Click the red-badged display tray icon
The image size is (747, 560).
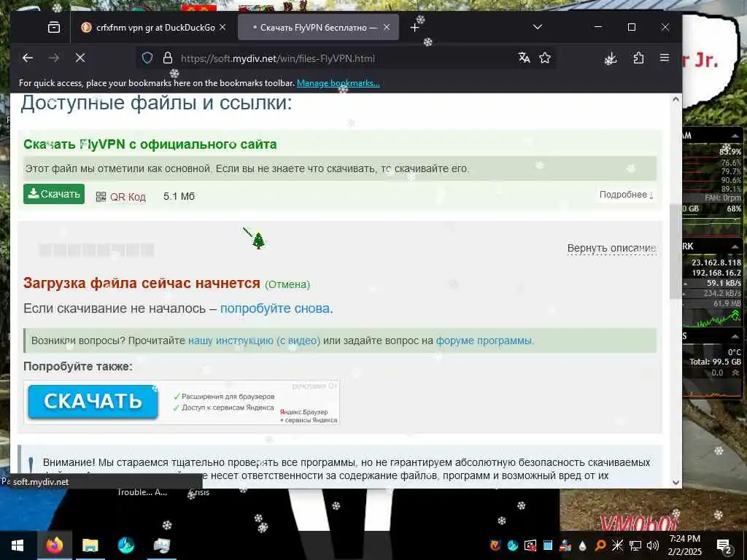click(x=530, y=545)
